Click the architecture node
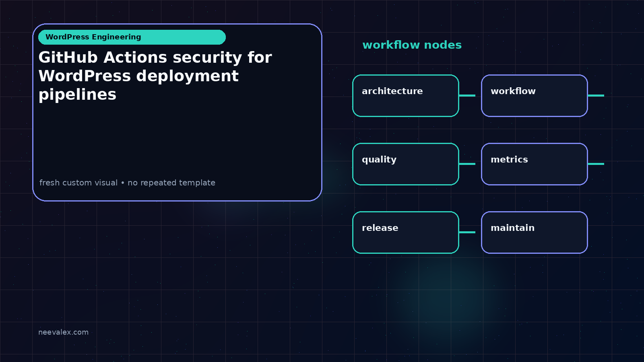This screenshot has height=362, width=644. point(406,96)
